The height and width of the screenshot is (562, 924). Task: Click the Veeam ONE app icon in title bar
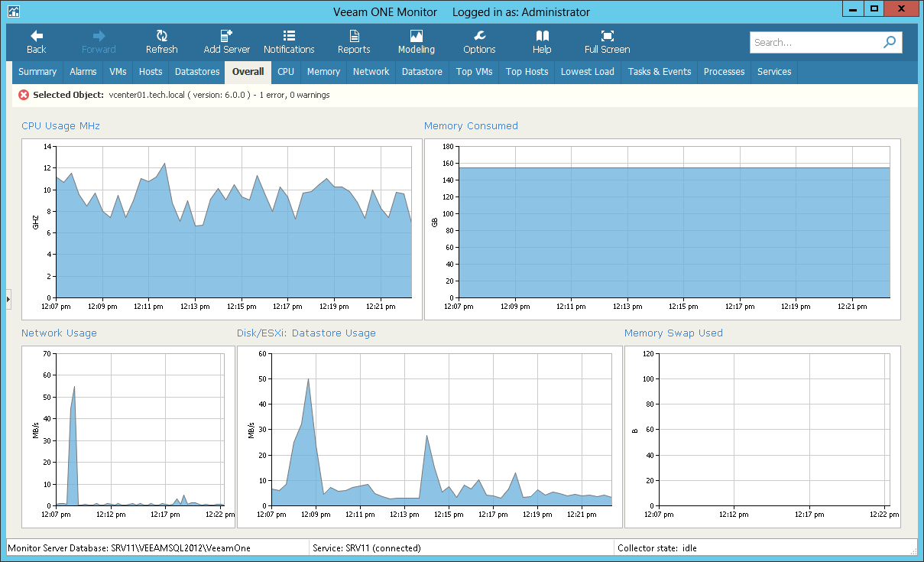tap(14, 12)
